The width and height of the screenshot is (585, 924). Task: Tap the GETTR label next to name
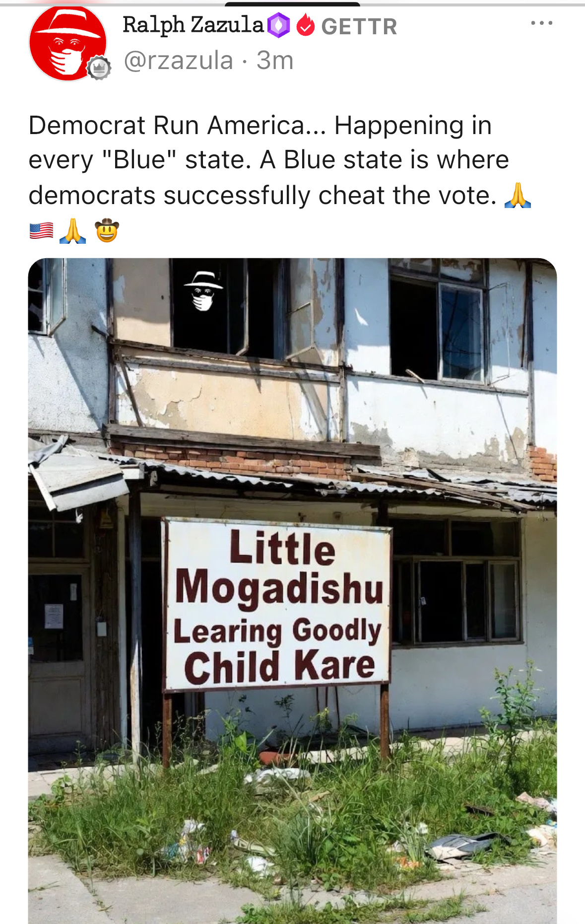pos(359,26)
